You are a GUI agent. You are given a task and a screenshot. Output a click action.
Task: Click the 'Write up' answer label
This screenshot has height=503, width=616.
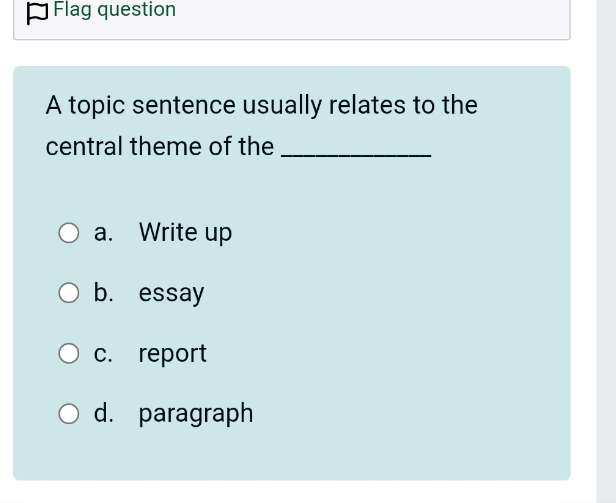[x=185, y=233]
